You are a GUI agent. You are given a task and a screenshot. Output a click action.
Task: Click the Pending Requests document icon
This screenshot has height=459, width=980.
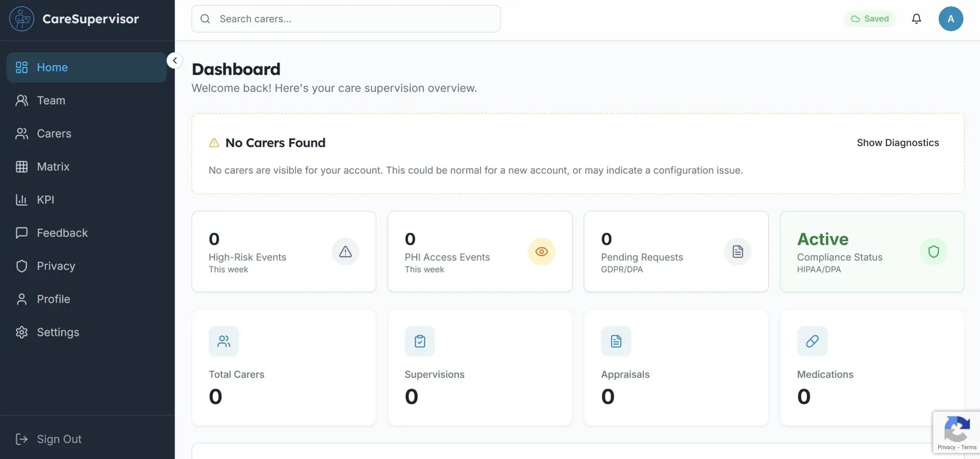point(738,252)
